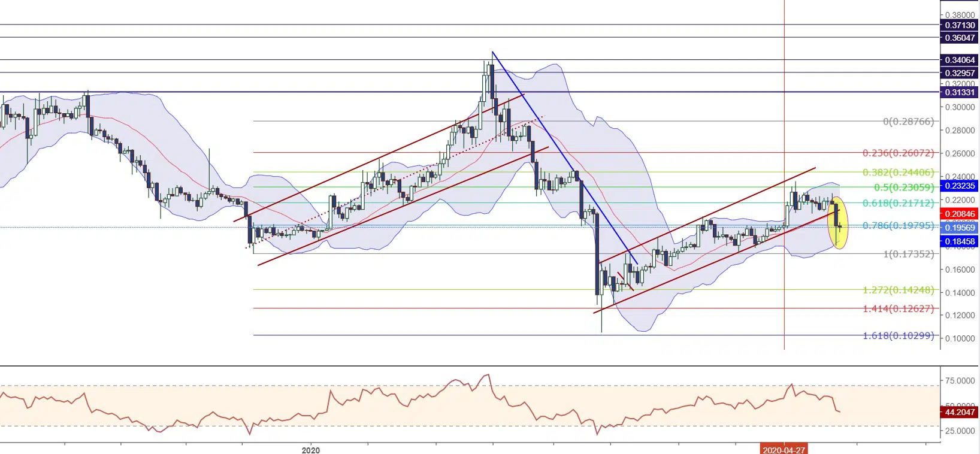Viewport: 980px width, 454px height.
Task: Click the 0.37130 horizontal level label
Action: point(960,25)
